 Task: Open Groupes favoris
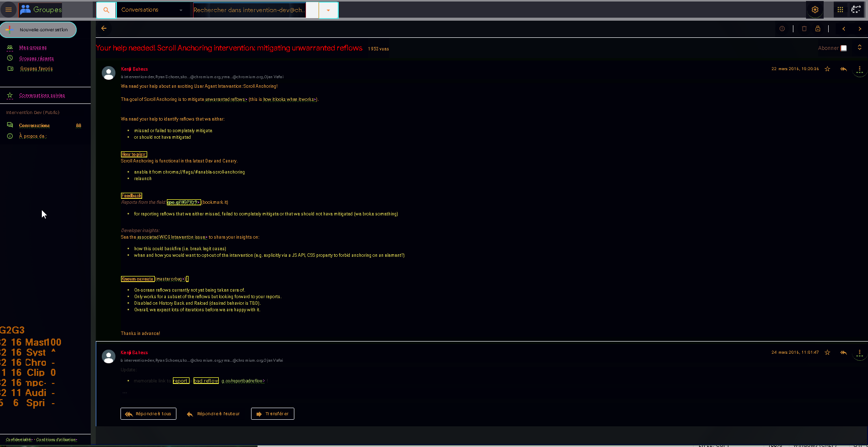tap(36, 69)
